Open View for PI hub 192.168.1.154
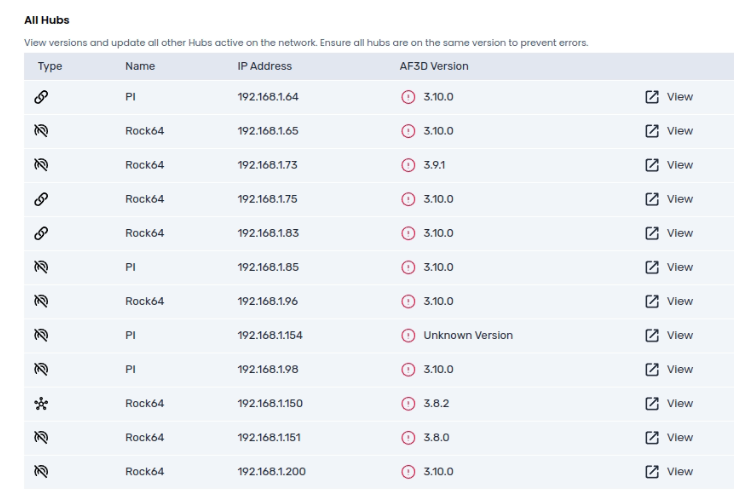Image resolution: width=749 pixels, height=502 pixels. (x=670, y=335)
